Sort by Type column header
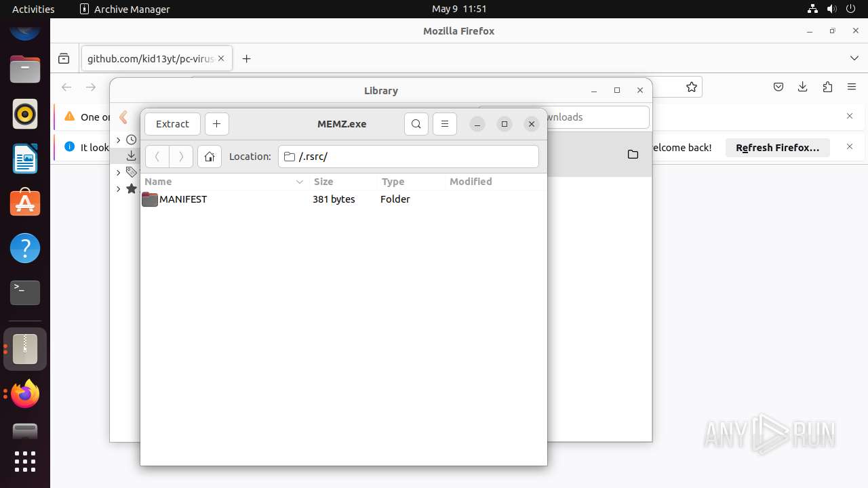Screen dimensions: 868x488 pos(411,182)
